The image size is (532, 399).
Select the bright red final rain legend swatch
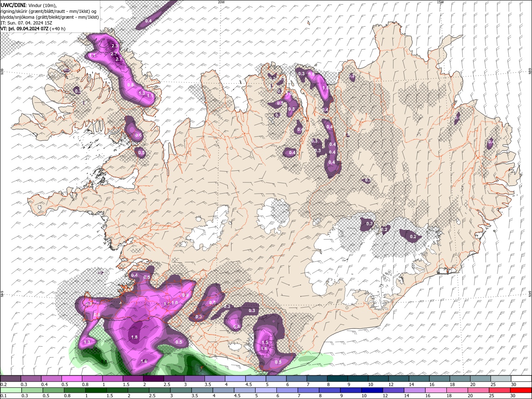point(521,390)
